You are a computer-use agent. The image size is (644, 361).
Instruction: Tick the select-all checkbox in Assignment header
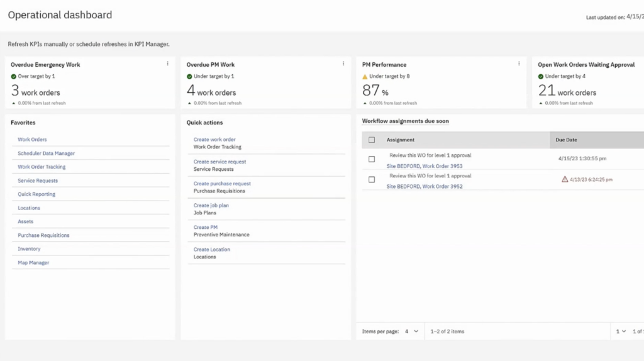(372, 140)
